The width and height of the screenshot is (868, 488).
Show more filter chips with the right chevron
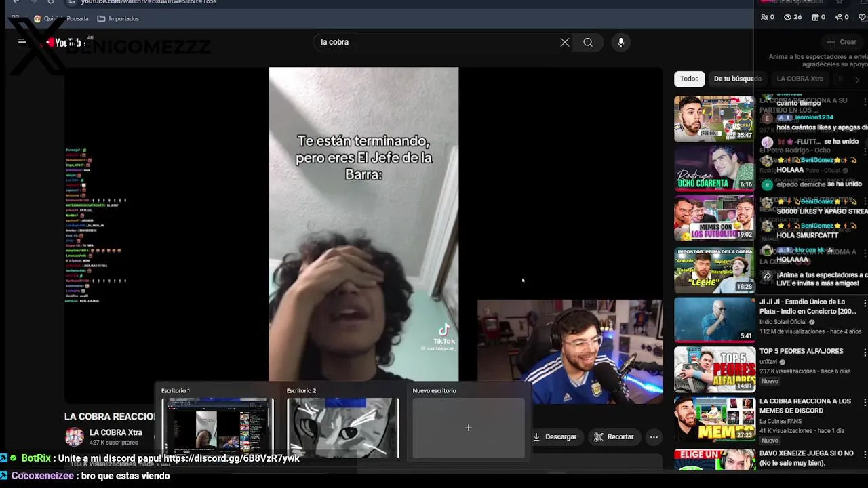coord(857,79)
